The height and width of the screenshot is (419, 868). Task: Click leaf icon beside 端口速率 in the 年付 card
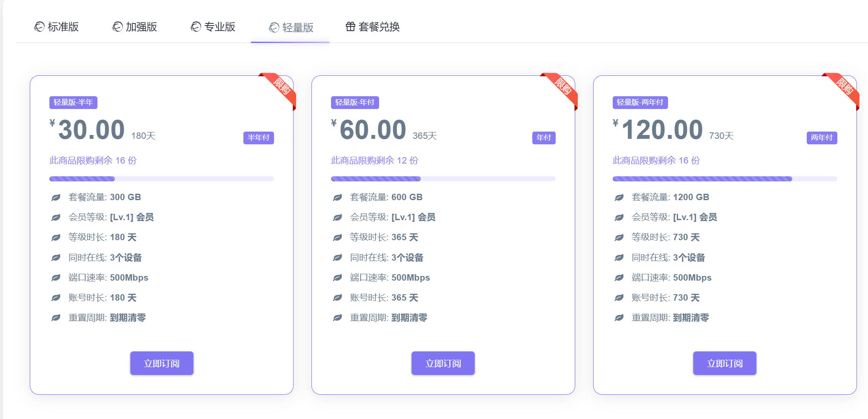[337, 278]
